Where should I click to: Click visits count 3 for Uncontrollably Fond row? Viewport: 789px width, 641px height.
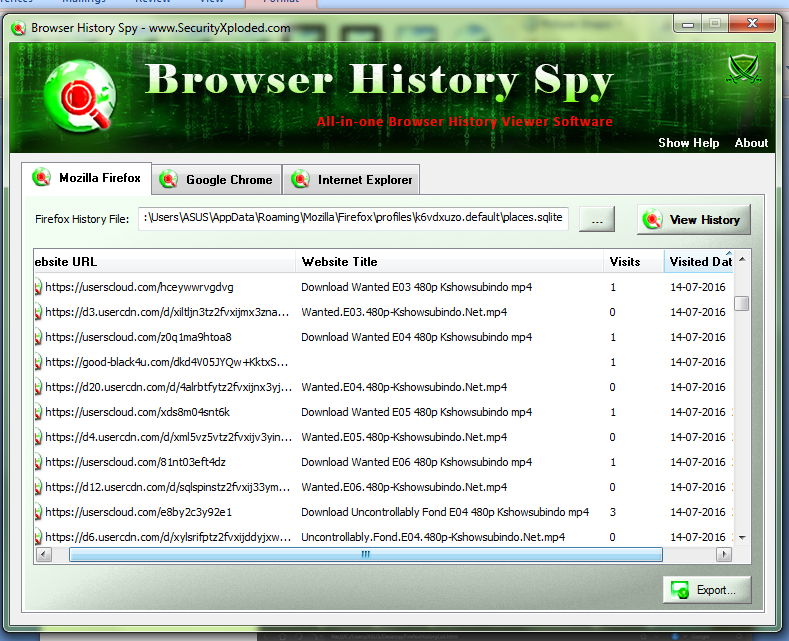[x=613, y=512]
